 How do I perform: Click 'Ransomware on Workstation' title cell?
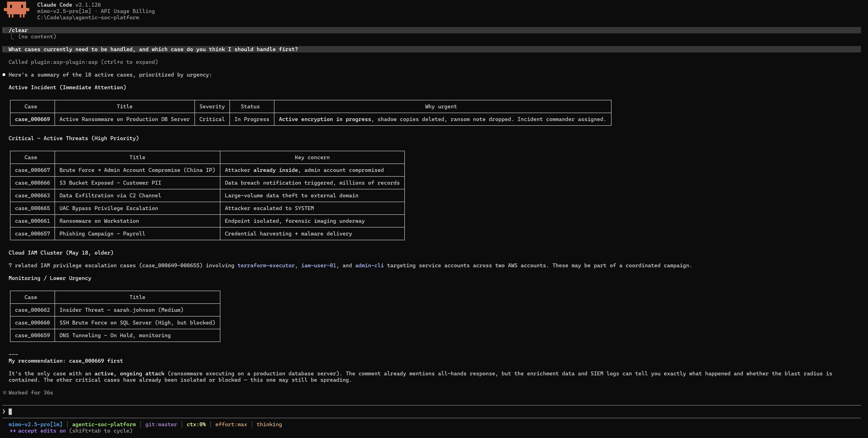click(x=137, y=221)
